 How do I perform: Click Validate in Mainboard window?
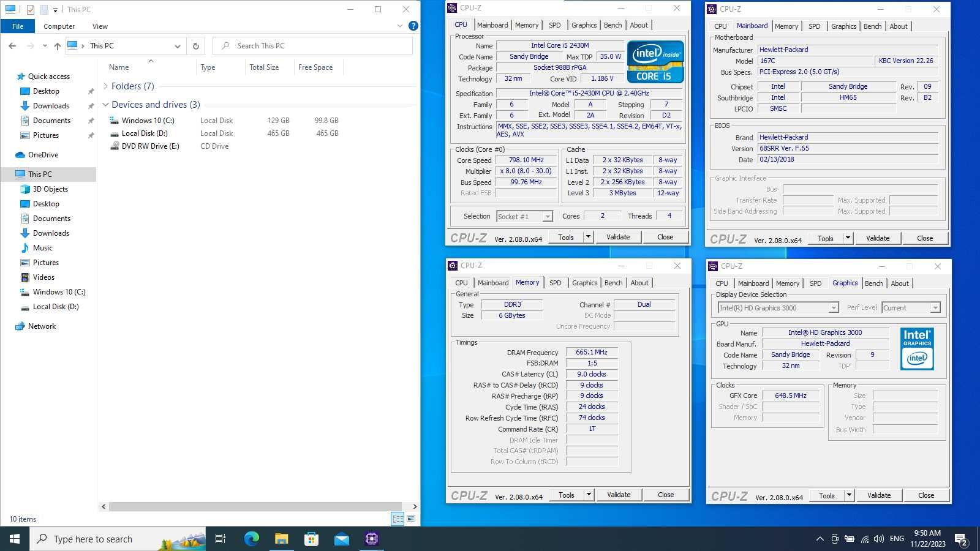[x=878, y=238]
